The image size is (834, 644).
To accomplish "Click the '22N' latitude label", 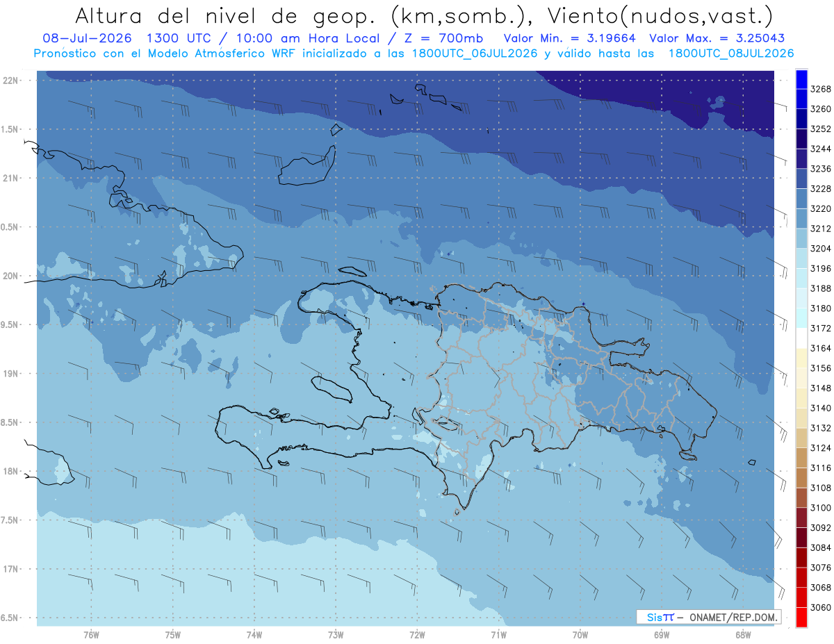I will (x=10, y=80).
